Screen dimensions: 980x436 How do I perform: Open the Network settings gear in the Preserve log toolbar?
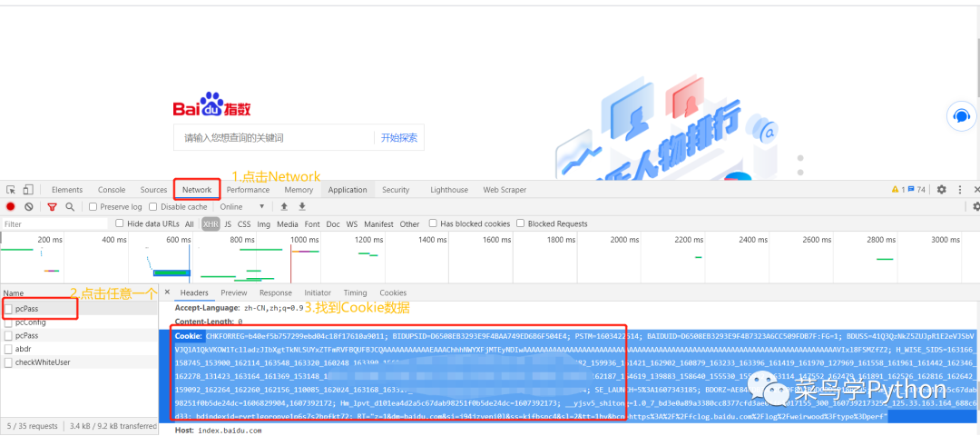click(x=975, y=207)
